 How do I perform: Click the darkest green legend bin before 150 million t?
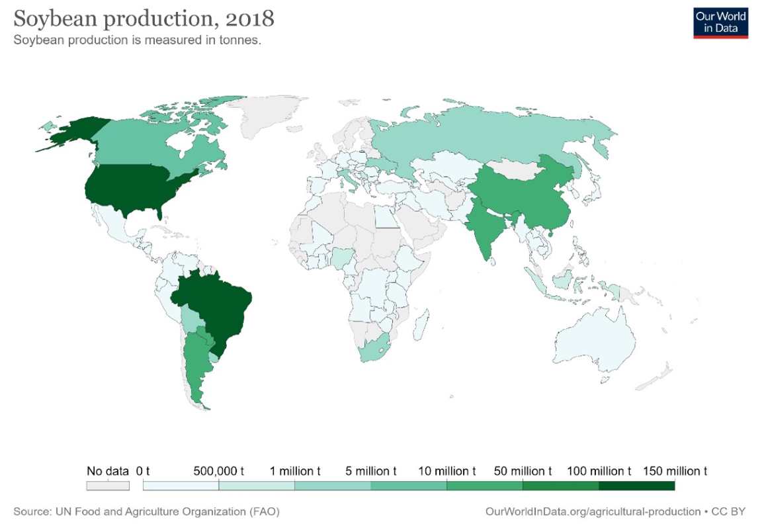click(x=636, y=486)
